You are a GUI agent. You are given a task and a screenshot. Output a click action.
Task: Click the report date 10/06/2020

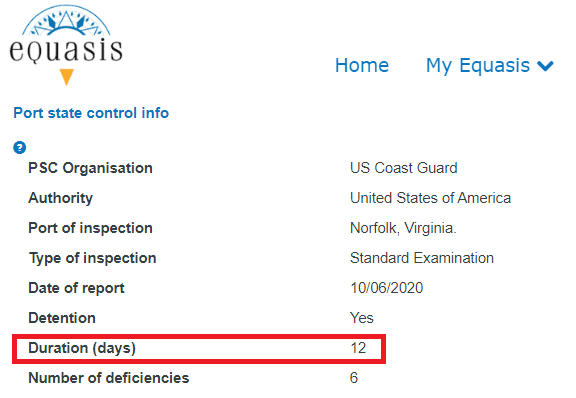pyautogui.click(x=386, y=288)
